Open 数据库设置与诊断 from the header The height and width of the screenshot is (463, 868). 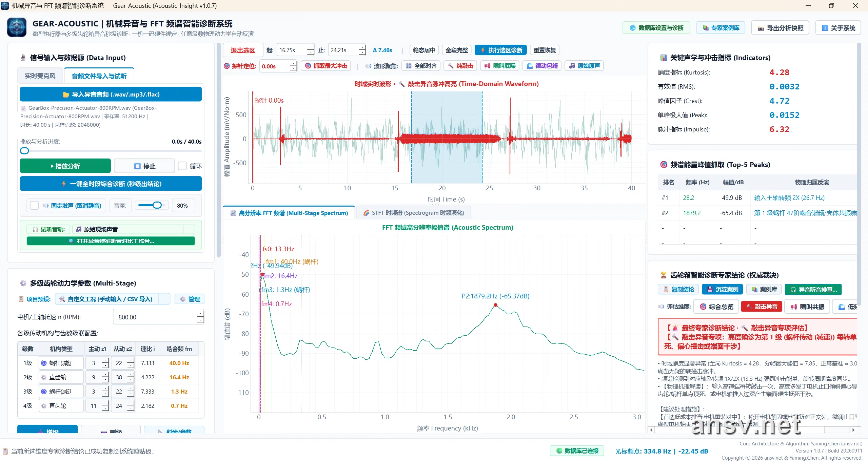click(656, 28)
